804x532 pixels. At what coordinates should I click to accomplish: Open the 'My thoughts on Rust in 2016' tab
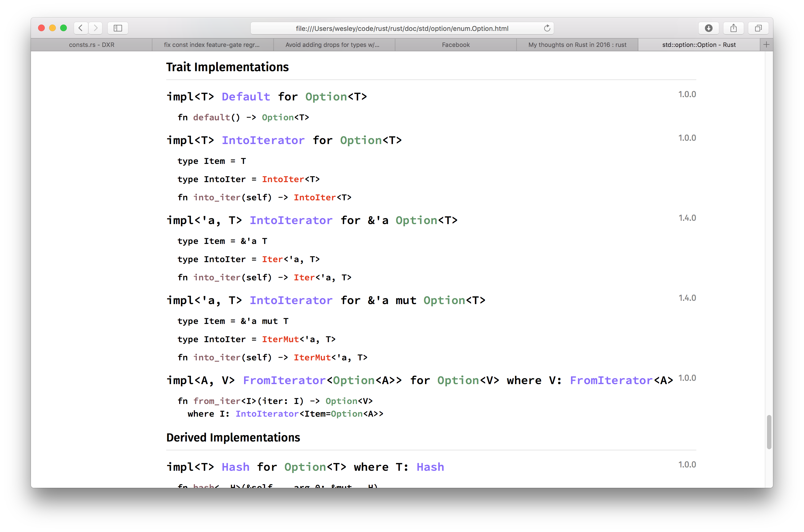click(577, 44)
